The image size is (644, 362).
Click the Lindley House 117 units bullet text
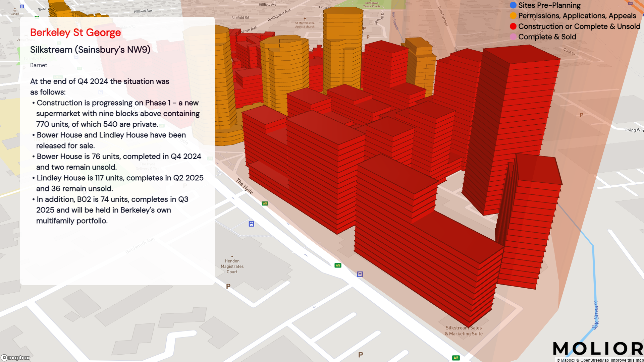[x=118, y=183]
